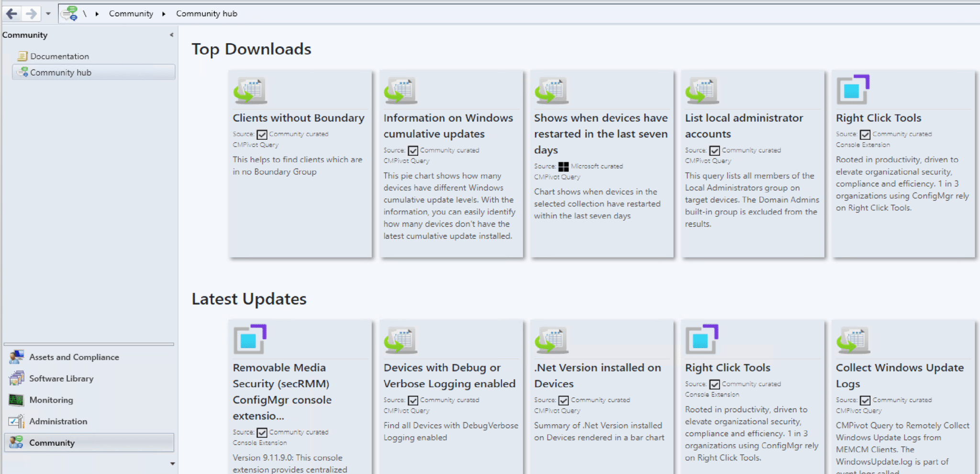Expand the workspace overflow arrow at bottom
This screenshot has width=980, height=474.
tap(172, 463)
